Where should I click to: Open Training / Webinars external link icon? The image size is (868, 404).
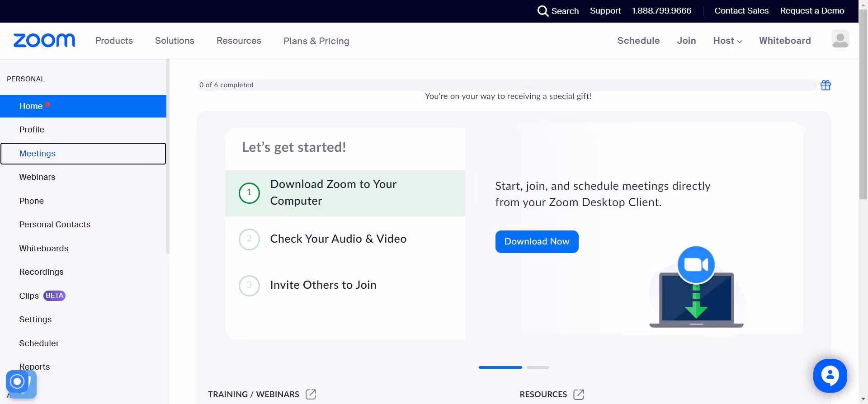click(x=311, y=394)
